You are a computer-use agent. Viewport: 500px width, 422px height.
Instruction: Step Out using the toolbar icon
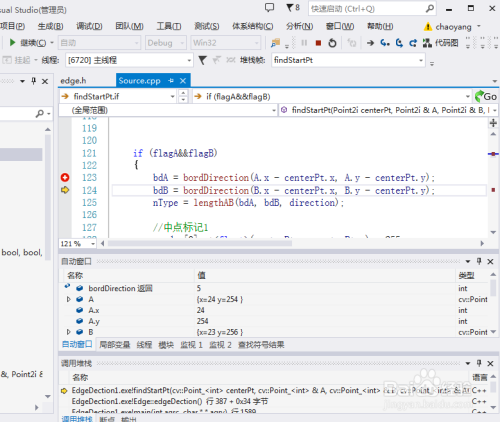(x=413, y=43)
